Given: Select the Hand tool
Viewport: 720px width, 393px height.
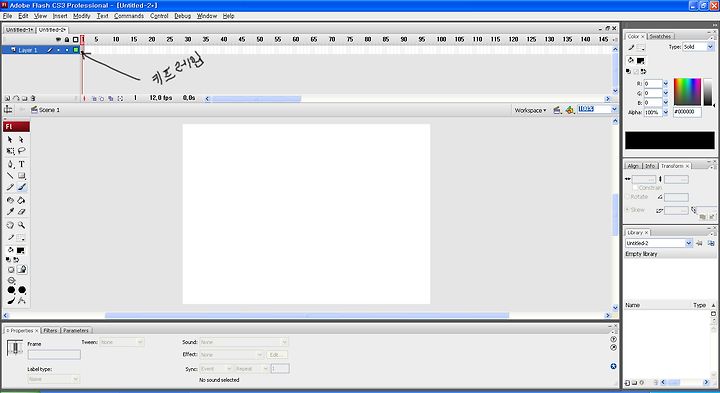Looking at the screenshot, I should coord(10,225).
